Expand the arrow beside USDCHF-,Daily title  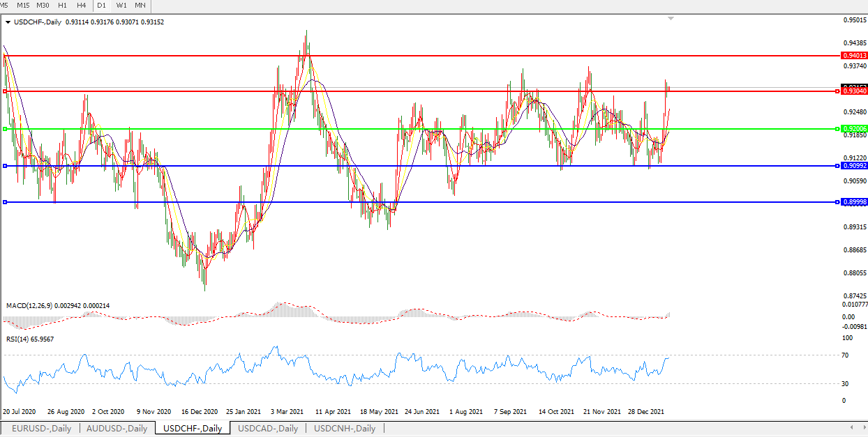[8, 22]
